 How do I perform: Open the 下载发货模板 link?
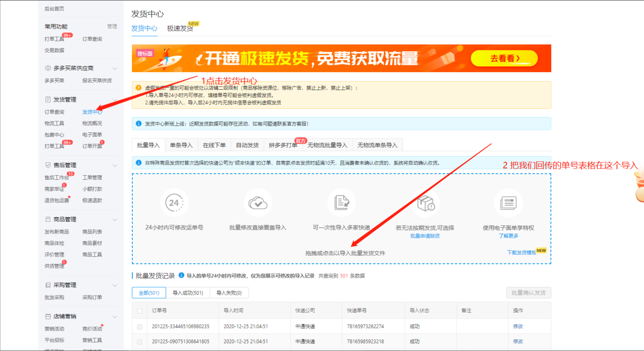522,252
